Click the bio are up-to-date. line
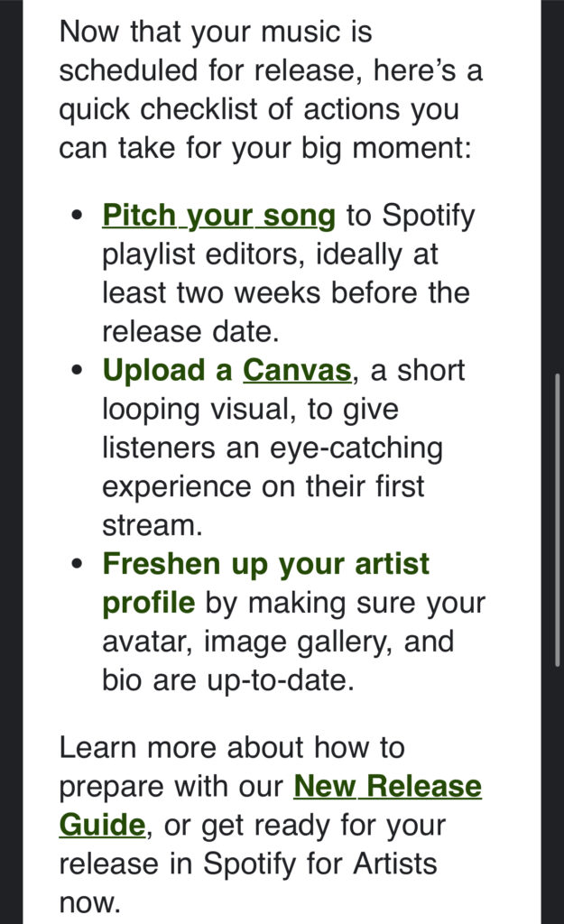Viewport: 564px width, 924px height. (228, 680)
